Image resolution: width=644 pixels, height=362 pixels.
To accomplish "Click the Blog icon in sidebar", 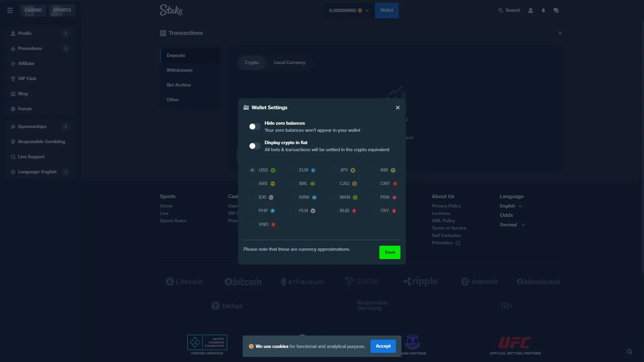I will point(13,94).
